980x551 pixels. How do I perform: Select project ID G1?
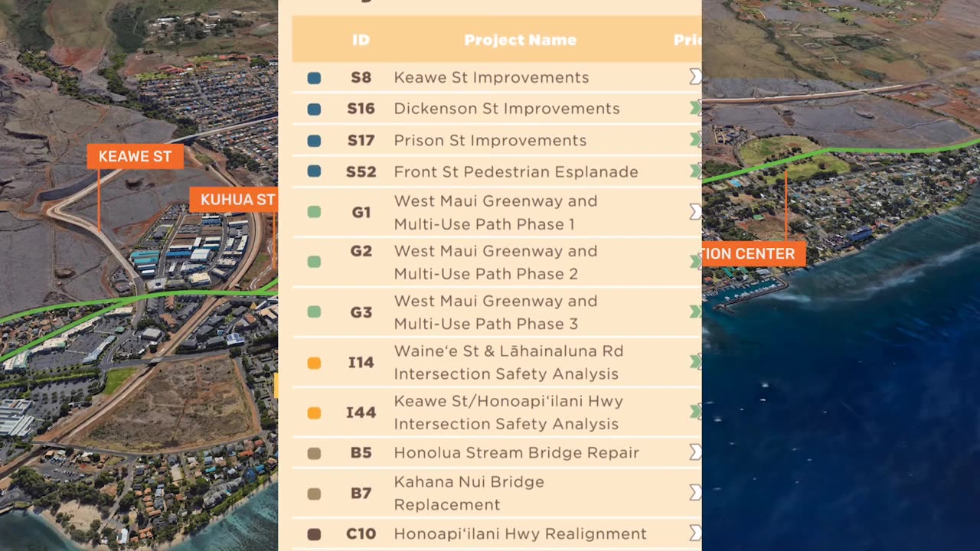[x=361, y=212]
